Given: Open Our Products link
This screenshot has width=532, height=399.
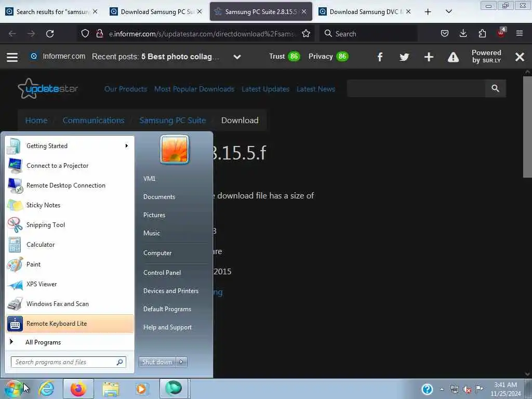Looking at the screenshot, I should [x=126, y=89].
